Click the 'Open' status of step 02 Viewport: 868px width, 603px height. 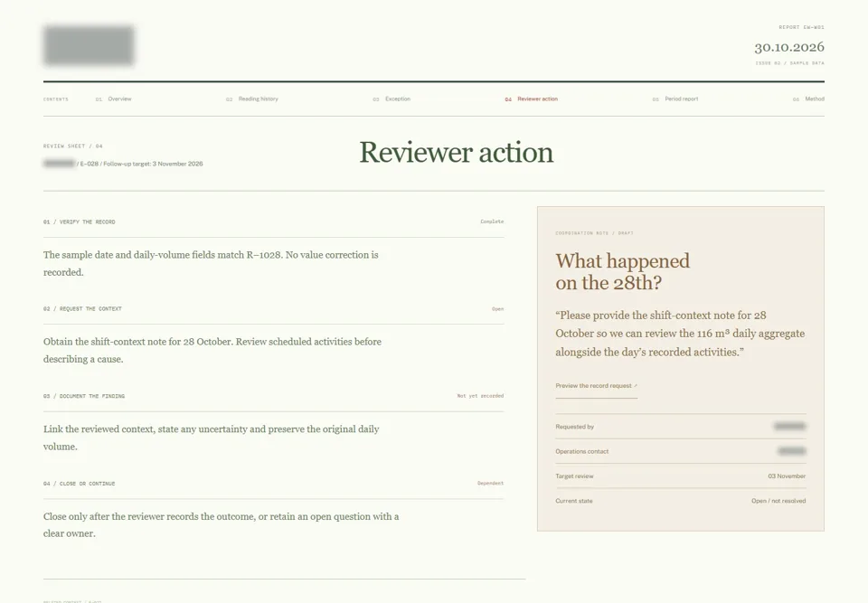pyautogui.click(x=497, y=309)
